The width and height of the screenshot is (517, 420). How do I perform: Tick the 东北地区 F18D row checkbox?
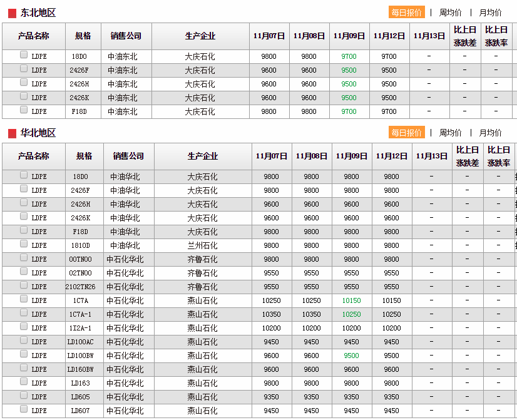(23, 110)
